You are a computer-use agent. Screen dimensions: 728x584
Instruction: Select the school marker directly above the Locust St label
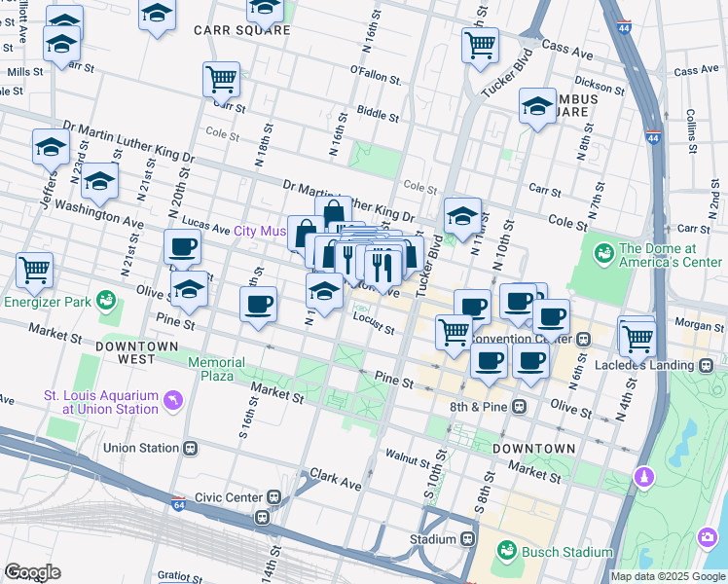click(324, 294)
